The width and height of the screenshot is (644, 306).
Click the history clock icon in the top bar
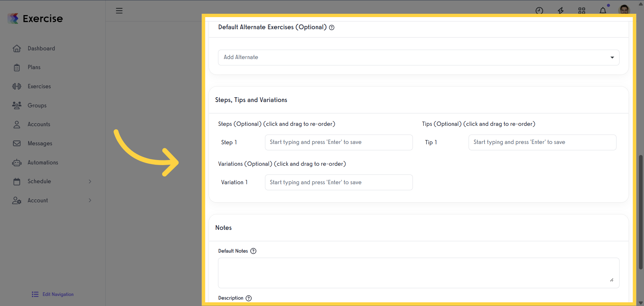(x=539, y=10)
